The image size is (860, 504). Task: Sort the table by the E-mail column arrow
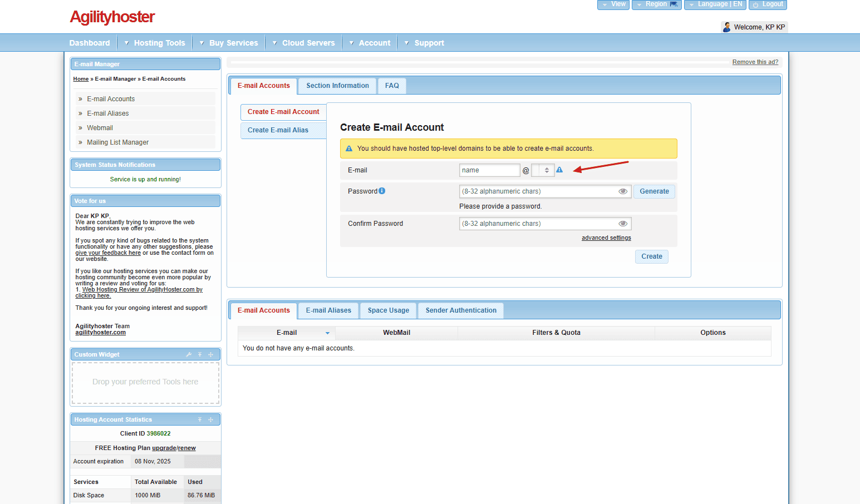pos(327,333)
